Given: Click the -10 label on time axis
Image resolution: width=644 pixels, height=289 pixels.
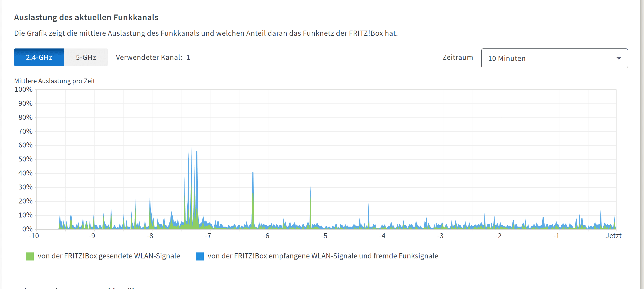Looking at the screenshot, I should pos(34,236).
